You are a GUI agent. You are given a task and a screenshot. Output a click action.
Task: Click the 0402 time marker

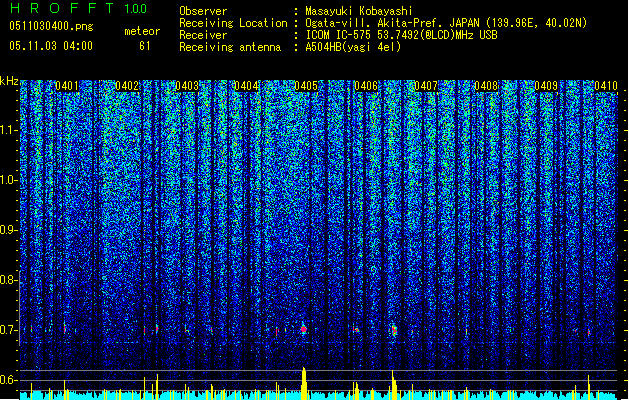click(127, 86)
